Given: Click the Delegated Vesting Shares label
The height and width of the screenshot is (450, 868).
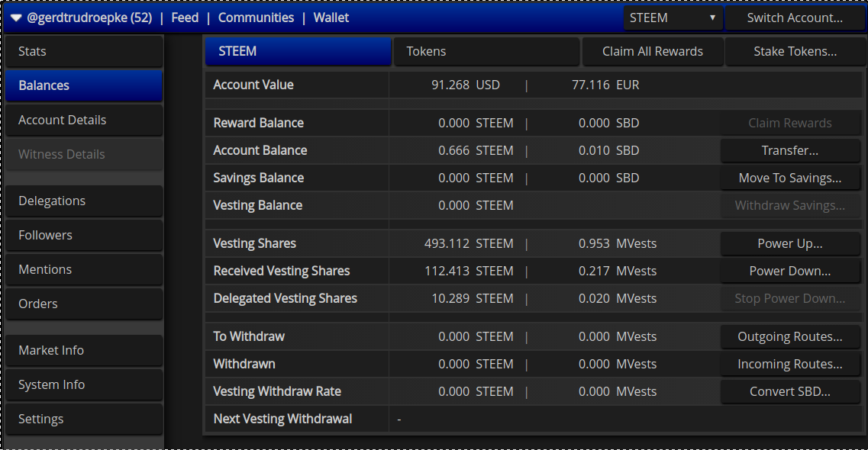Looking at the screenshot, I should (285, 298).
